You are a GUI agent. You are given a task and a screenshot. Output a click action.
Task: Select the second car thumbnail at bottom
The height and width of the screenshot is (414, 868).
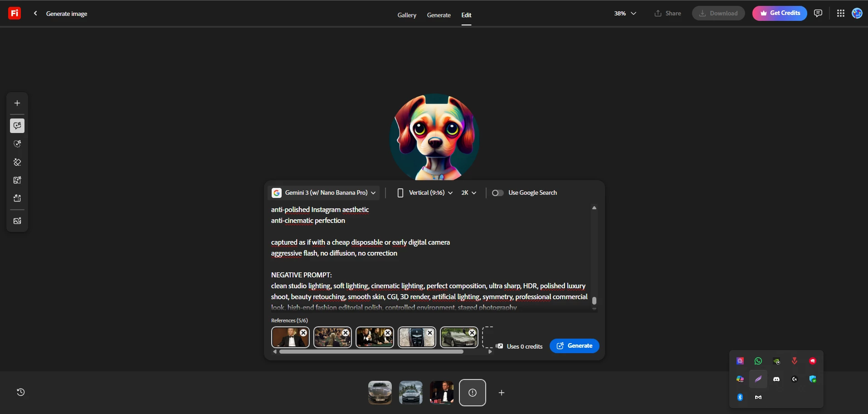pos(411,393)
